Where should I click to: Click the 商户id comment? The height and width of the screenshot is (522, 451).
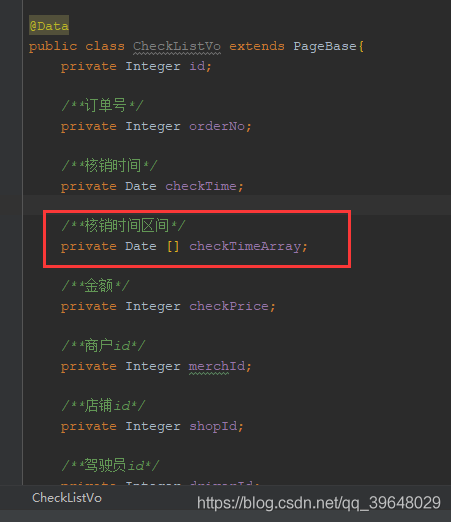coord(103,345)
